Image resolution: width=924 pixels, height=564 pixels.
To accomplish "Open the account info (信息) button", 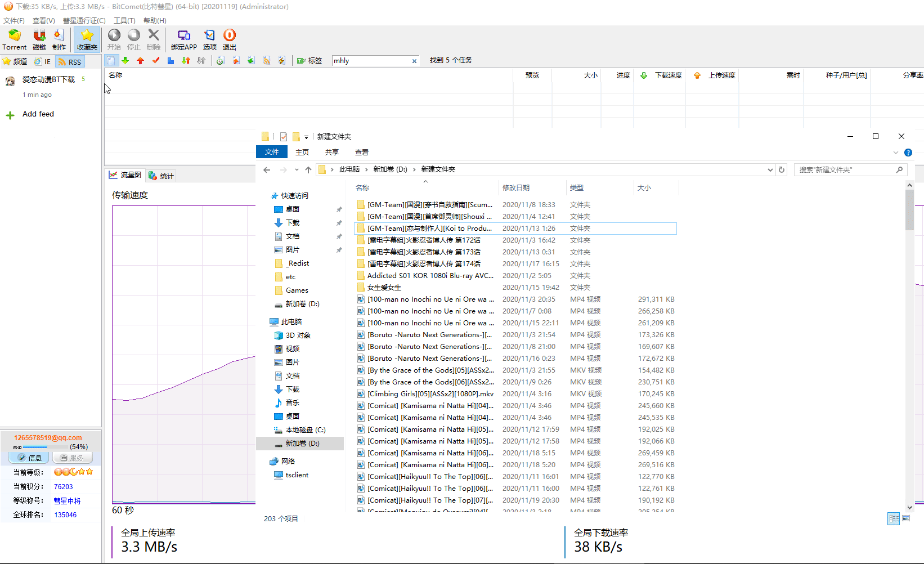I will 29,458.
